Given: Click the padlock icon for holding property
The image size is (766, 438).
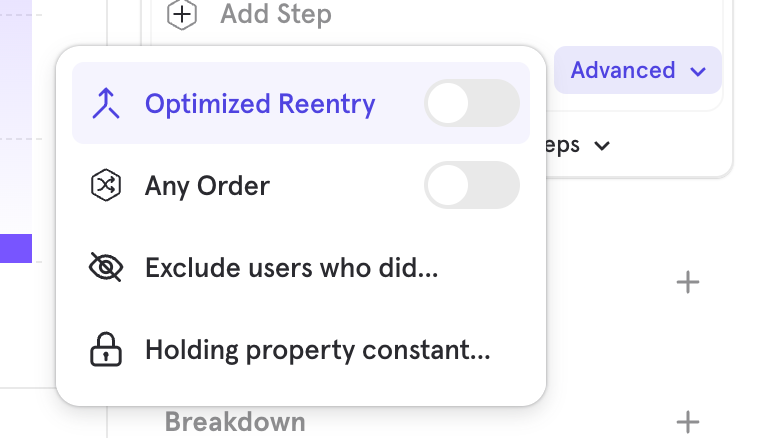Looking at the screenshot, I should [x=106, y=350].
